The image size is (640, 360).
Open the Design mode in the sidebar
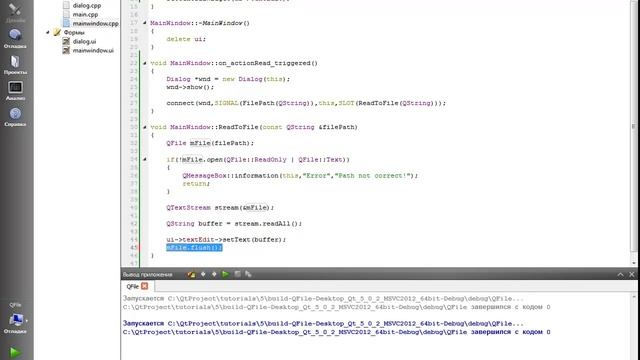point(15,12)
